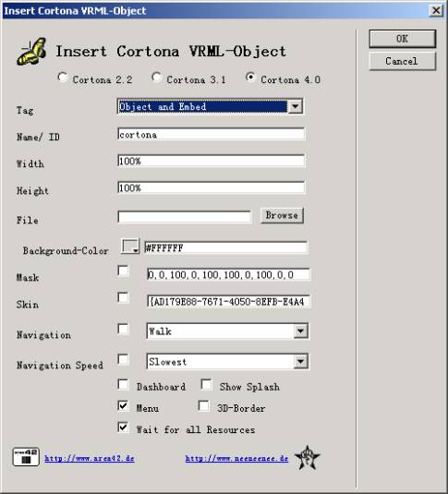448x494 pixels.
Task: Open the http://www.area42.de link
Action: (90, 458)
